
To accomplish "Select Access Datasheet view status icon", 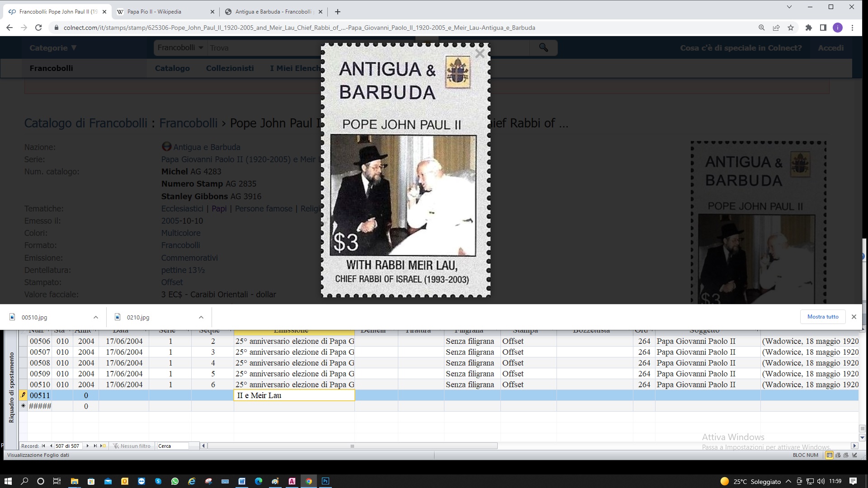I will [830, 455].
